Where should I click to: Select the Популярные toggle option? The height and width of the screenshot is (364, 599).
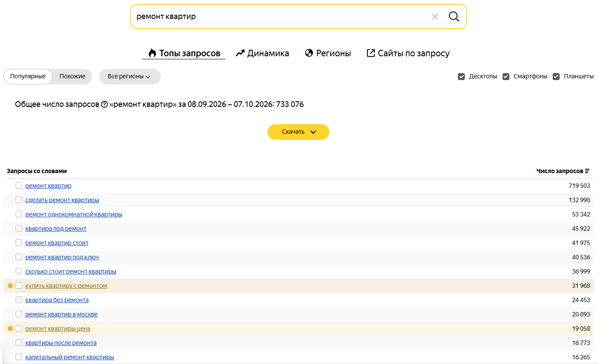28,77
